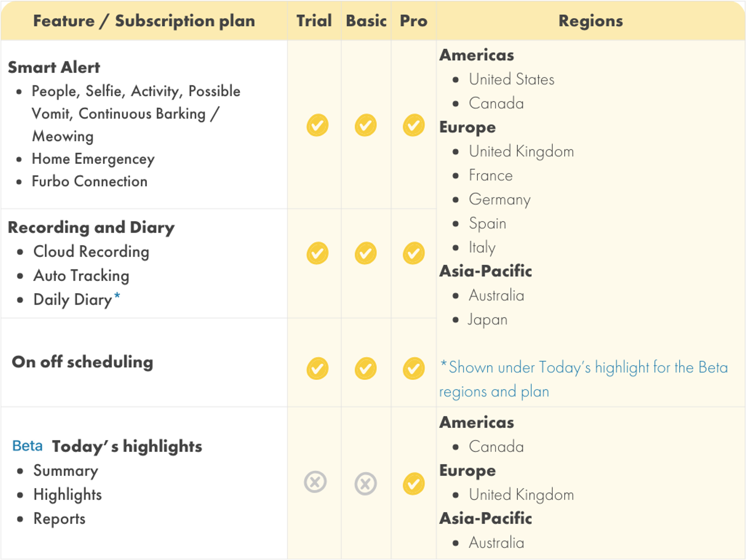This screenshot has height=560, width=746.
Task: Click the blue Today's highlight footnote text
Action: pyautogui.click(x=583, y=379)
